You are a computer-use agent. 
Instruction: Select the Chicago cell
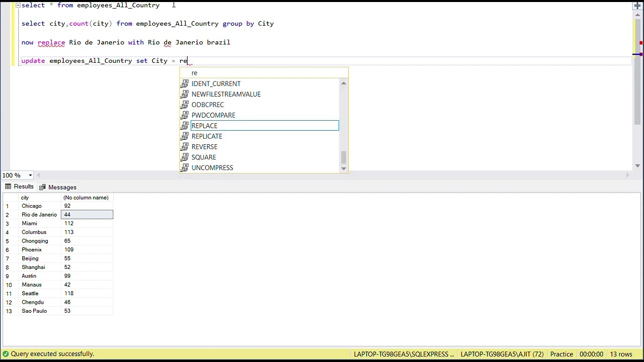(x=40, y=206)
